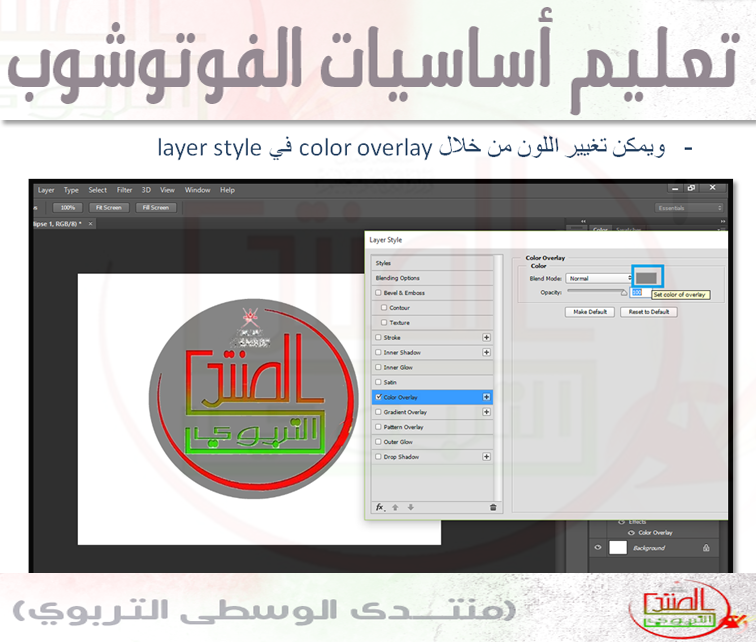This screenshot has width=756, height=642.
Task: Select the Styles entry in Layer Style
Action: click(x=432, y=263)
